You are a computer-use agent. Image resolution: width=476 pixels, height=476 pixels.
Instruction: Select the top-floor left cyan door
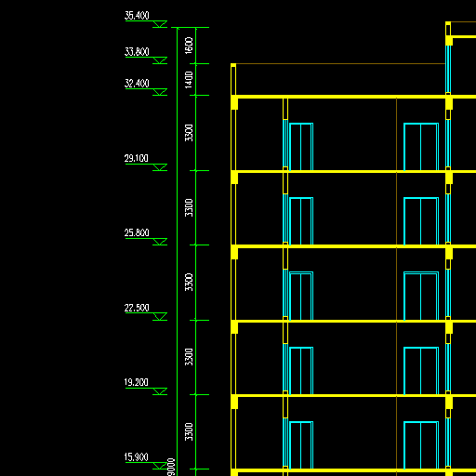pos(301,147)
